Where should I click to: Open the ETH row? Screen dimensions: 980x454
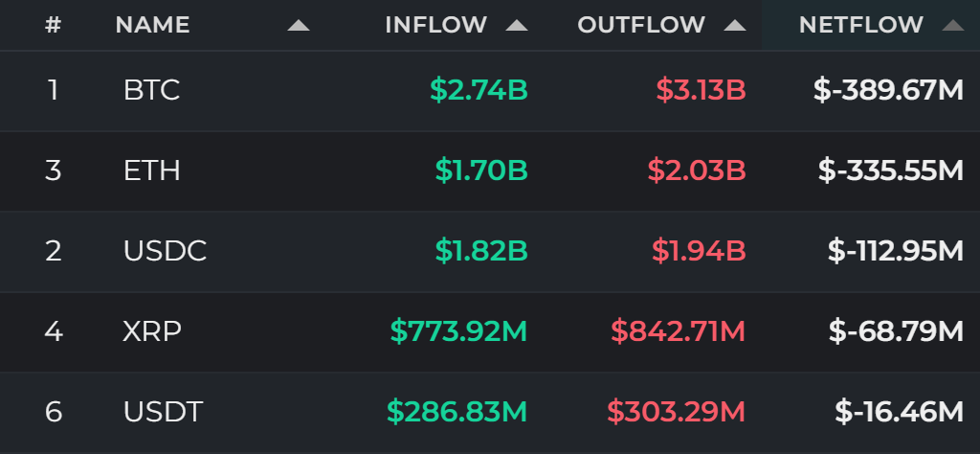point(490,170)
